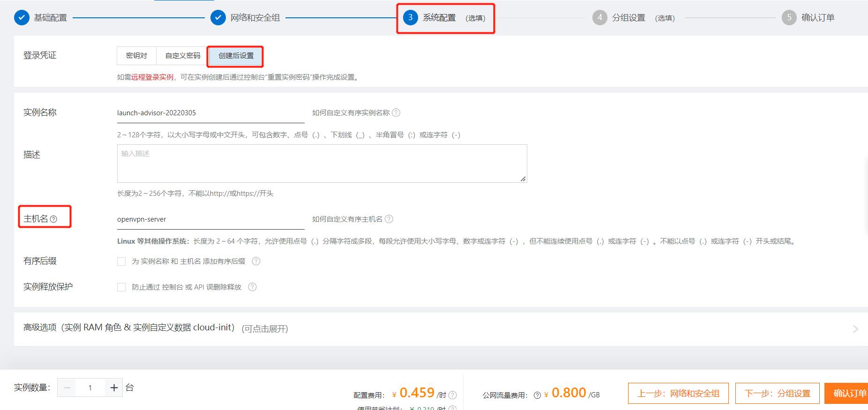Grab the 描述 textarea resize handle
The width and height of the screenshot is (868, 410).
[x=523, y=179]
